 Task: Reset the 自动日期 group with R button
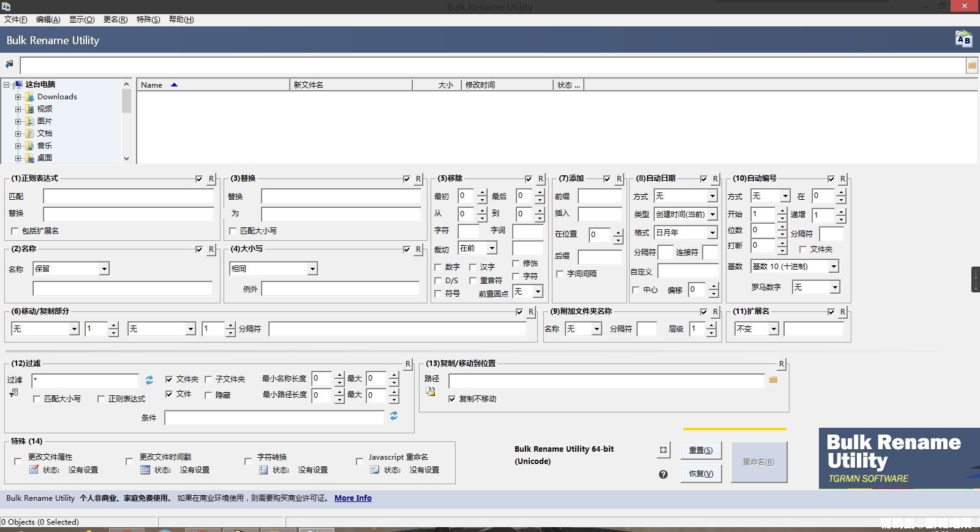(x=715, y=179)
